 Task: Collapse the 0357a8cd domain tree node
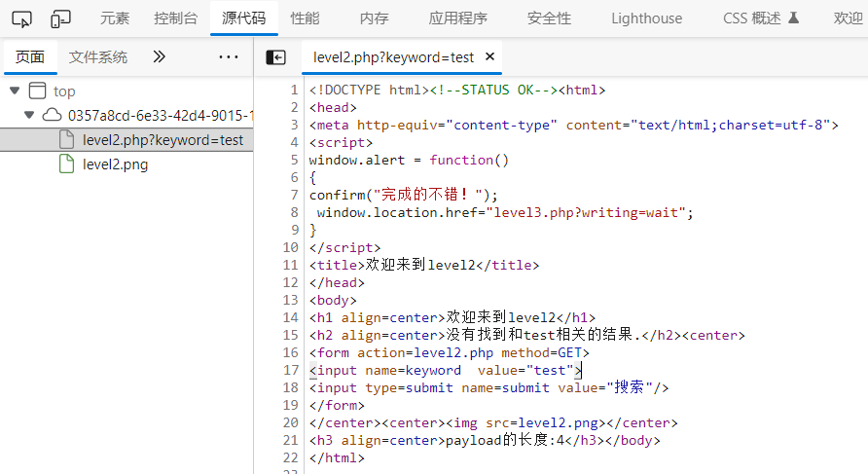(29, 115)
